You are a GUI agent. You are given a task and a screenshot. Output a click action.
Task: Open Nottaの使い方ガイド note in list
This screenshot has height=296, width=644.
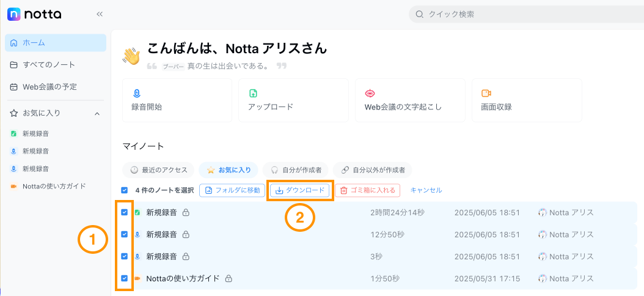click(x=183, y=278)
